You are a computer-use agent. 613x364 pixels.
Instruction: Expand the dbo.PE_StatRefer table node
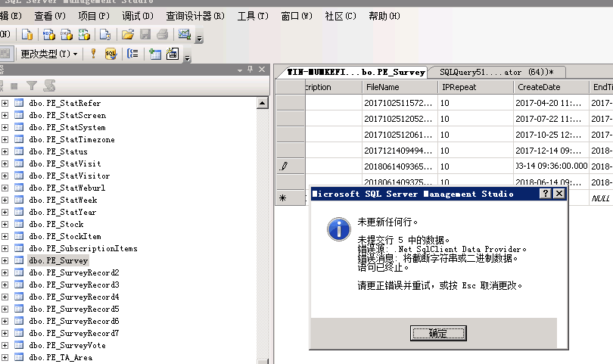pyautogui.click(x=5, y=103)
